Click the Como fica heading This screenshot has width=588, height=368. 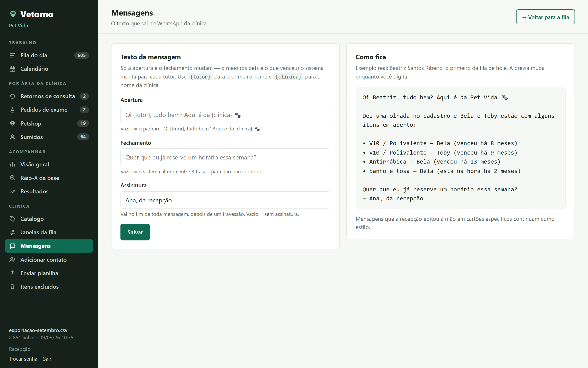coord(371,57)
